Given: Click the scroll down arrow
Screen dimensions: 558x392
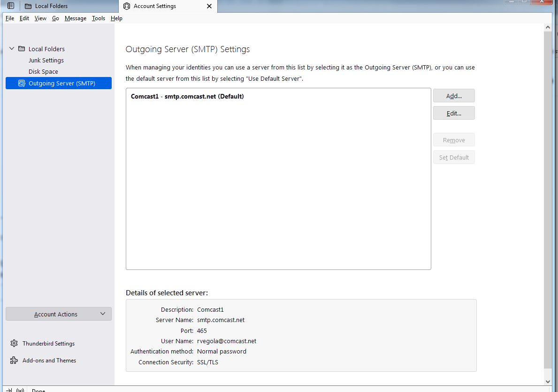Looking at the screenshot, I should point(548,381).
